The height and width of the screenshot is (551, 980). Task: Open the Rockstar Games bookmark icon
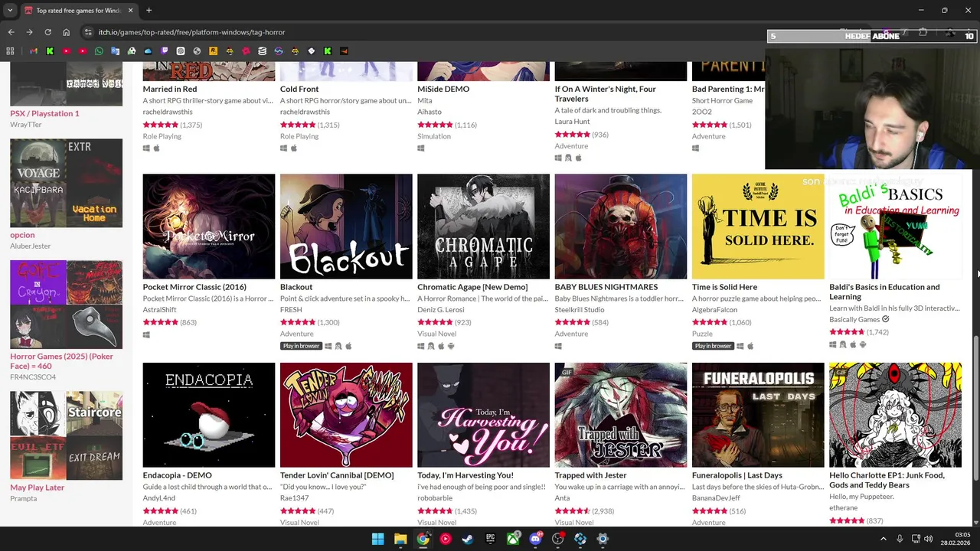(213, 51)
